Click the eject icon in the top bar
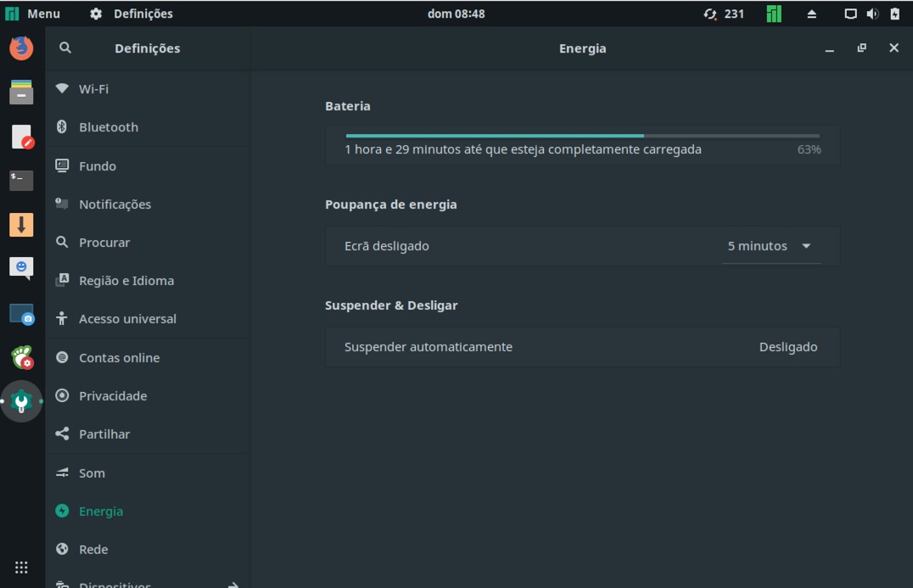This screenshot has height=588, width=913. coord(812,14)
